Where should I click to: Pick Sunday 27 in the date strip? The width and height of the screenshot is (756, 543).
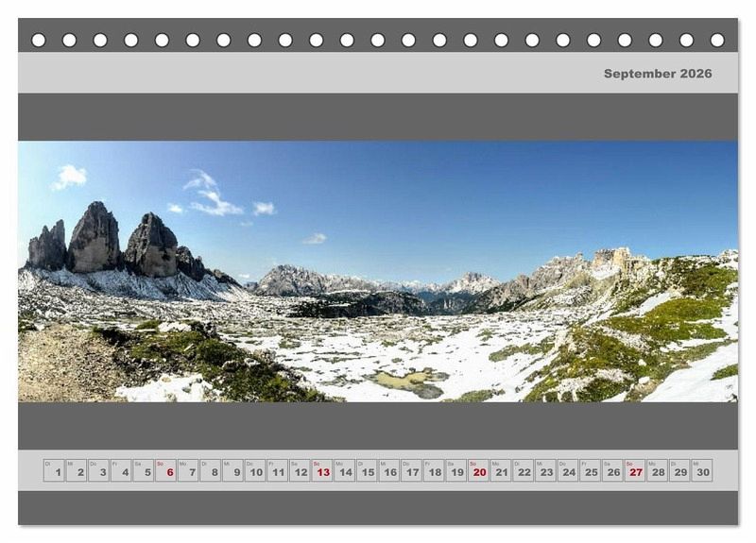coord(634,470)
